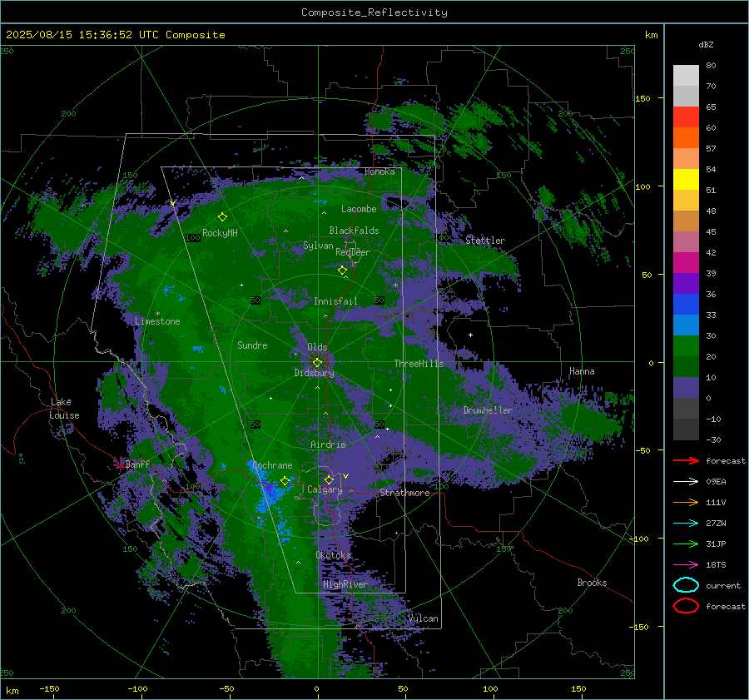Select the cyan 27ZW arrow in the legend
Image resolution: width=749 pixels, height=700 pixels.
686,524
